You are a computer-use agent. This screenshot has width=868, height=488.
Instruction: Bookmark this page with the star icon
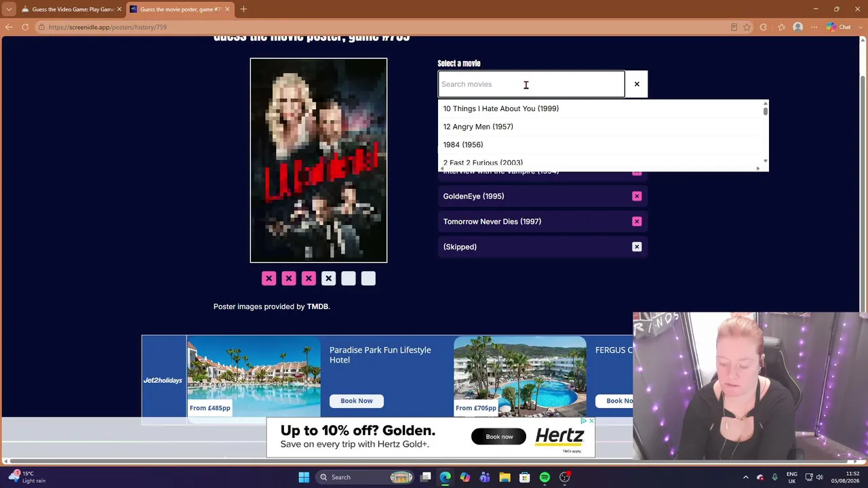point(747,27)
